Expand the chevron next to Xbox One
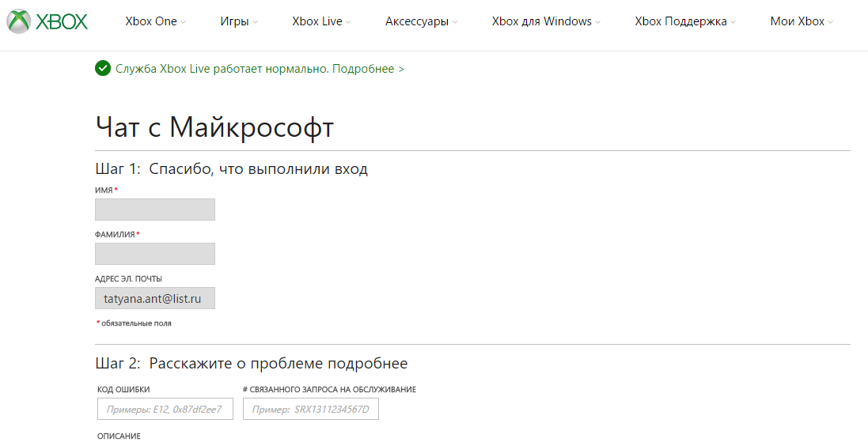This screenshot has height=442, width=868. [184, 22]
